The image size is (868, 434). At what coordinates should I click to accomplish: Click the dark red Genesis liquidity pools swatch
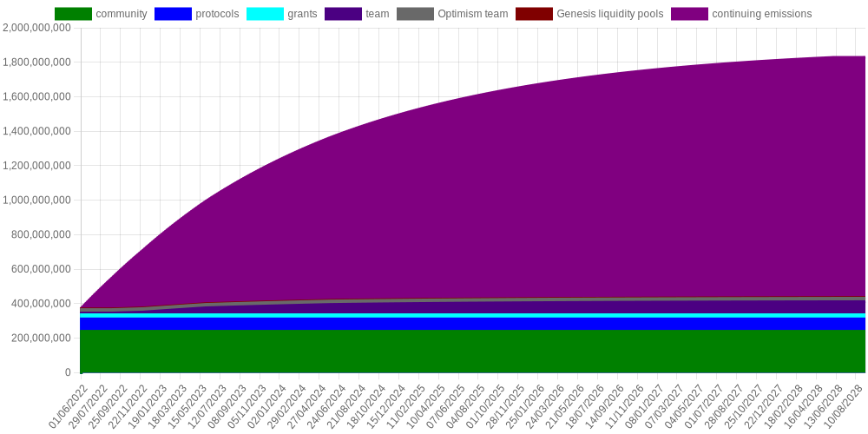[534, 14]
